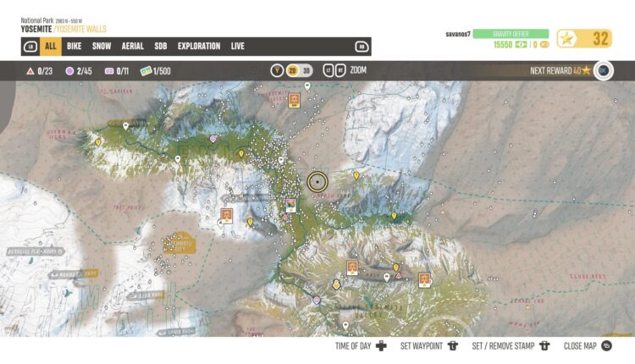Click the Y button view-toggle icon
Screen dimensions: 635x364
tap(277, 70)
